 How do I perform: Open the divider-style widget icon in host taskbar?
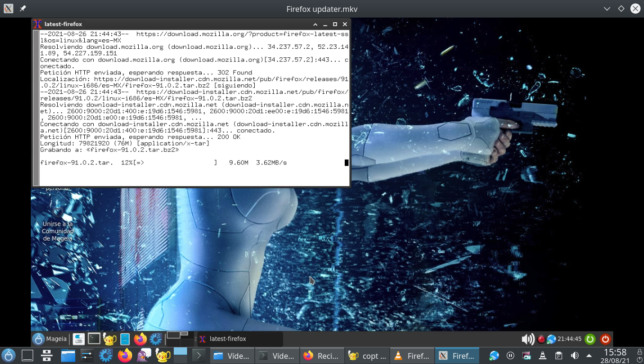pos(46,355)
